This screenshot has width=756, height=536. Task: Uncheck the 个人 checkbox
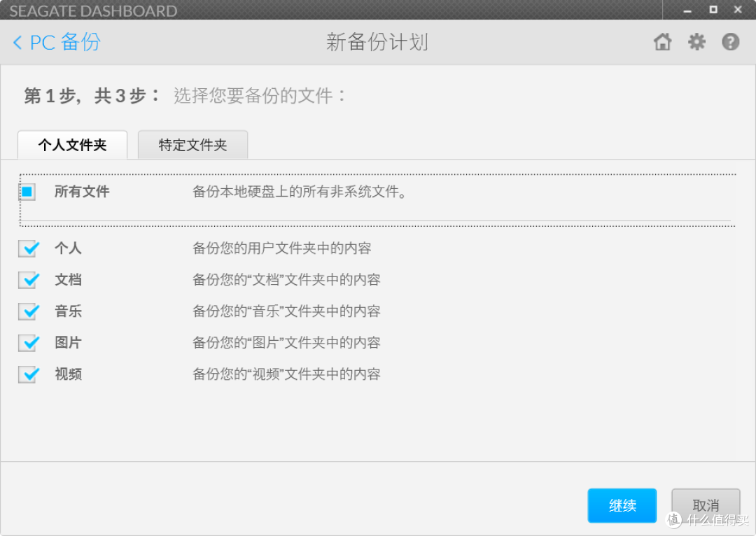click(x=29, y=248)
